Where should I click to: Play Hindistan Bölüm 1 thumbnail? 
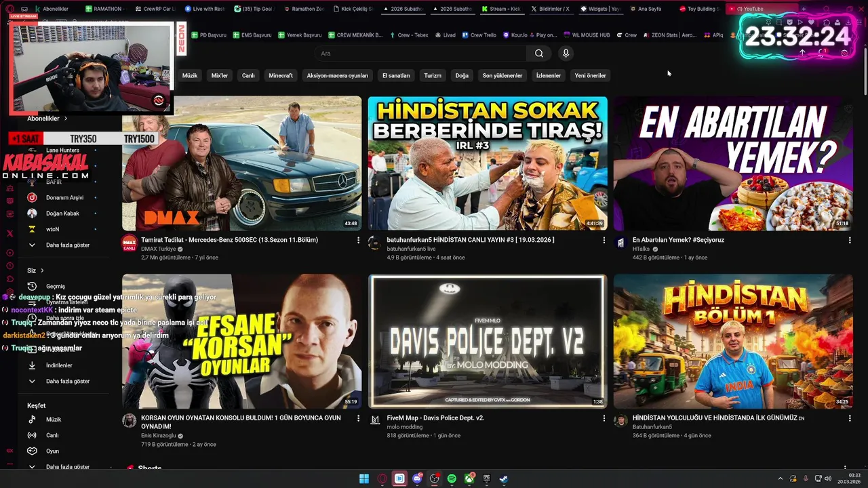(x=733, y=341)
